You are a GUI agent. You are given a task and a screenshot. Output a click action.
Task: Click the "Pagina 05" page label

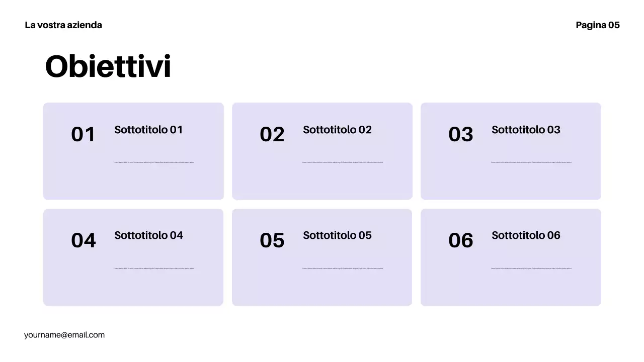(x=597, y=25)
